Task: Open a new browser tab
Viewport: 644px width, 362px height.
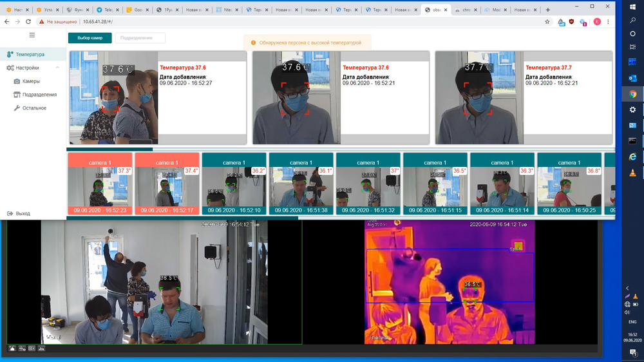Action: (548, 10)
